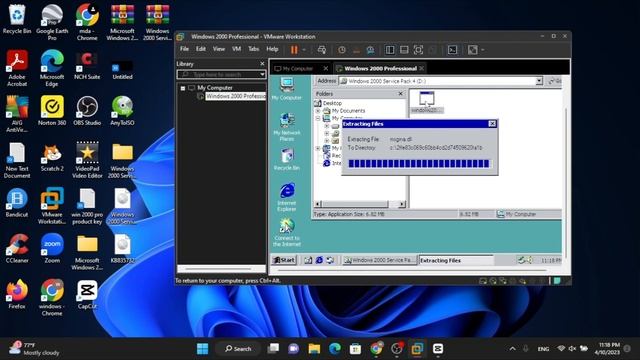Select Windows 2000 Professional in Library tree
Viewport: 640px width, 360px height.
coord(236,96)
